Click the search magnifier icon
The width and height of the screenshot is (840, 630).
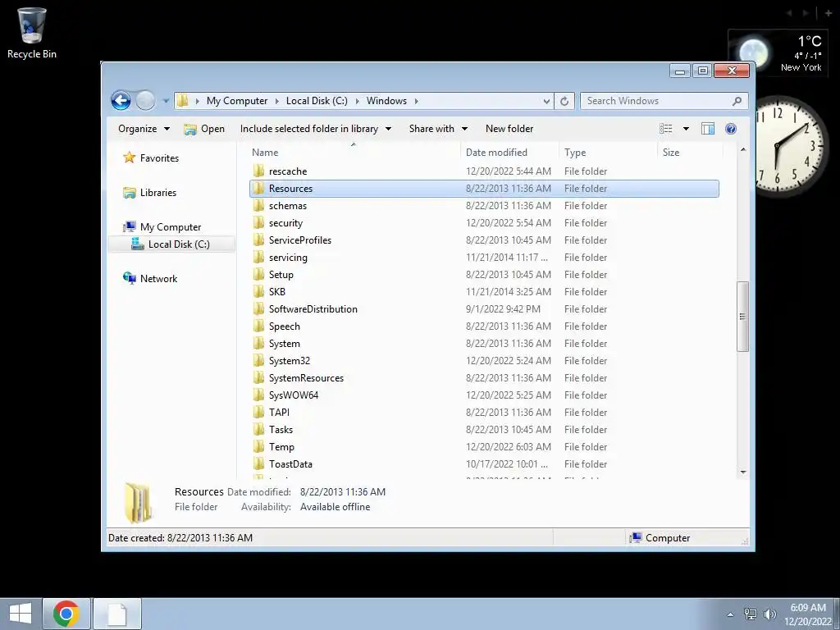tap(737, 101)
